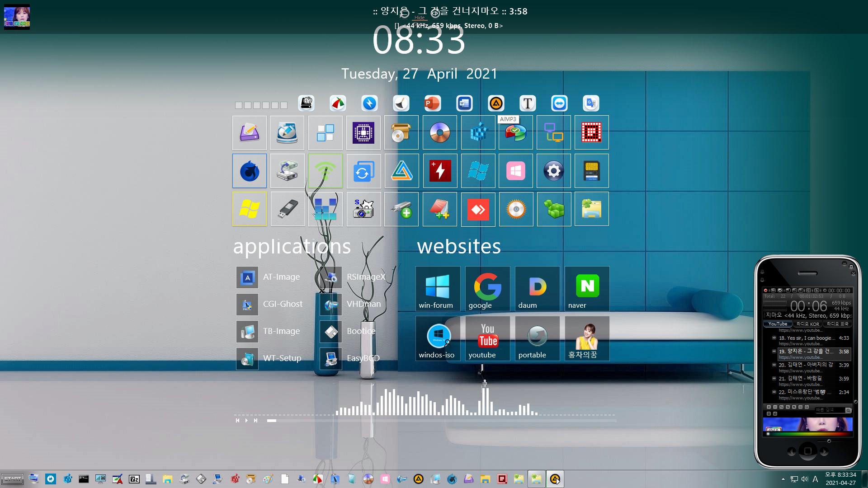Launch the SD memory card tile
This screenshot has height=488, width=868.
coord(592,171)
